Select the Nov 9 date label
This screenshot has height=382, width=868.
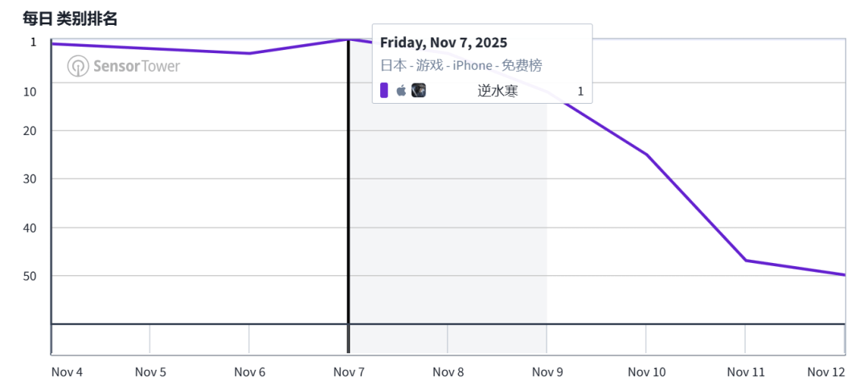tap(547, 372)
